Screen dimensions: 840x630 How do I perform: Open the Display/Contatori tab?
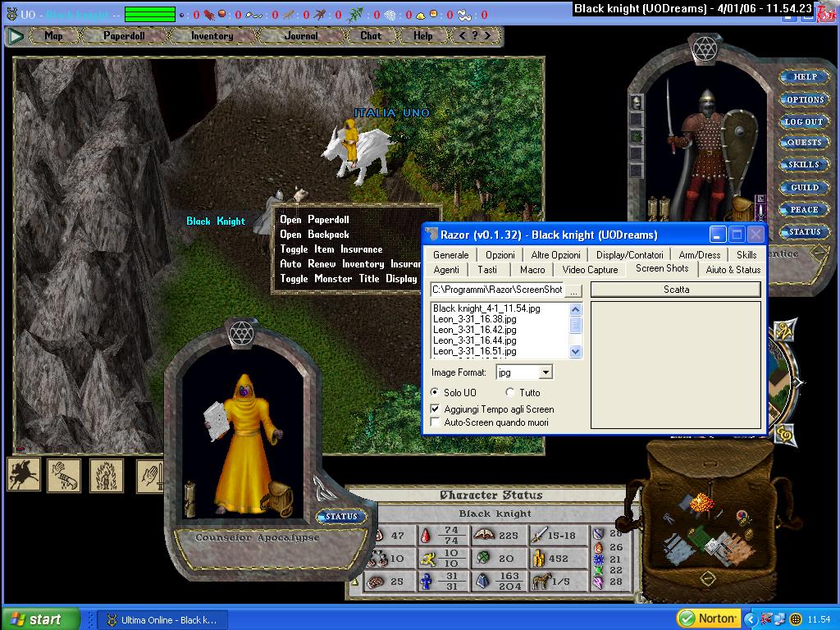point(629,255)
